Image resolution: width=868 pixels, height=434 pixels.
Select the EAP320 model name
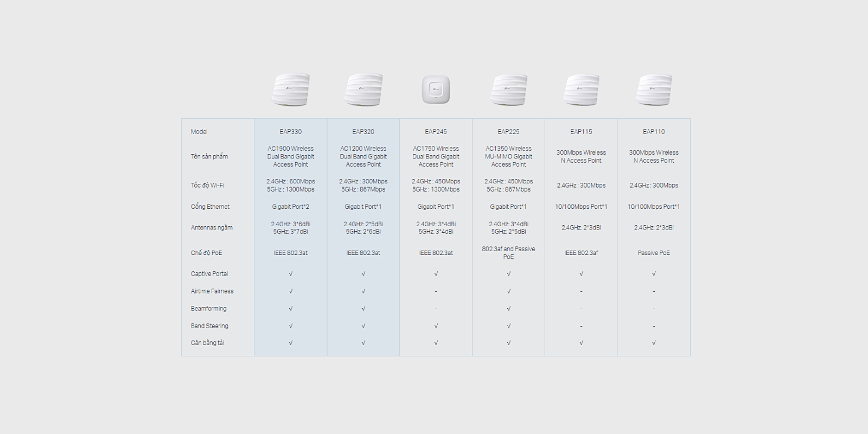point(363,132)
